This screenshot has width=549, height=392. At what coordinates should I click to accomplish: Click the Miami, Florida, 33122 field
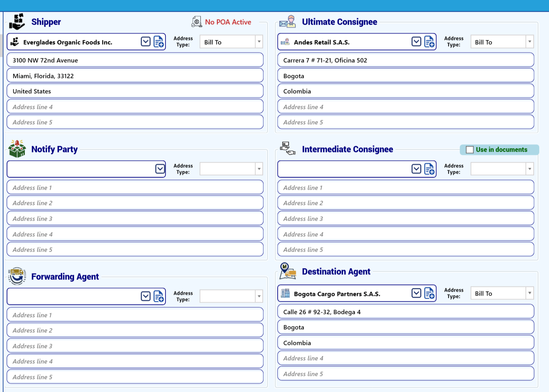pyautogui.click(x=135, y=76)
